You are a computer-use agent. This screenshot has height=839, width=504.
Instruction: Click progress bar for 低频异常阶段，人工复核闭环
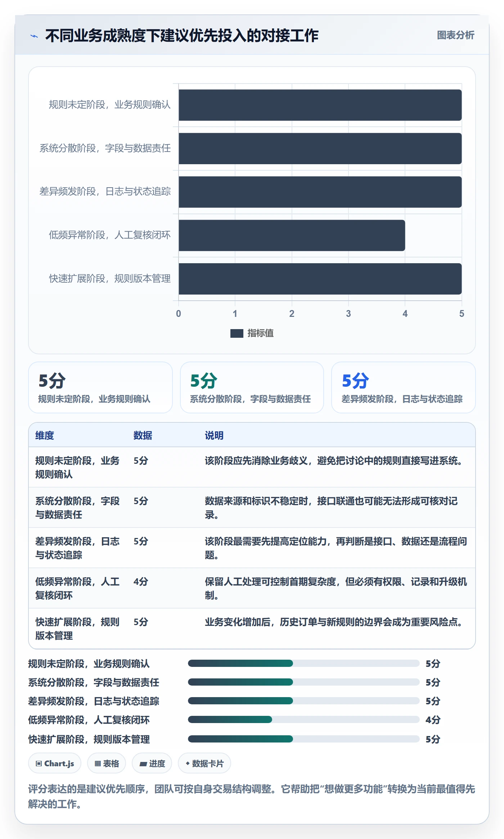304,719
